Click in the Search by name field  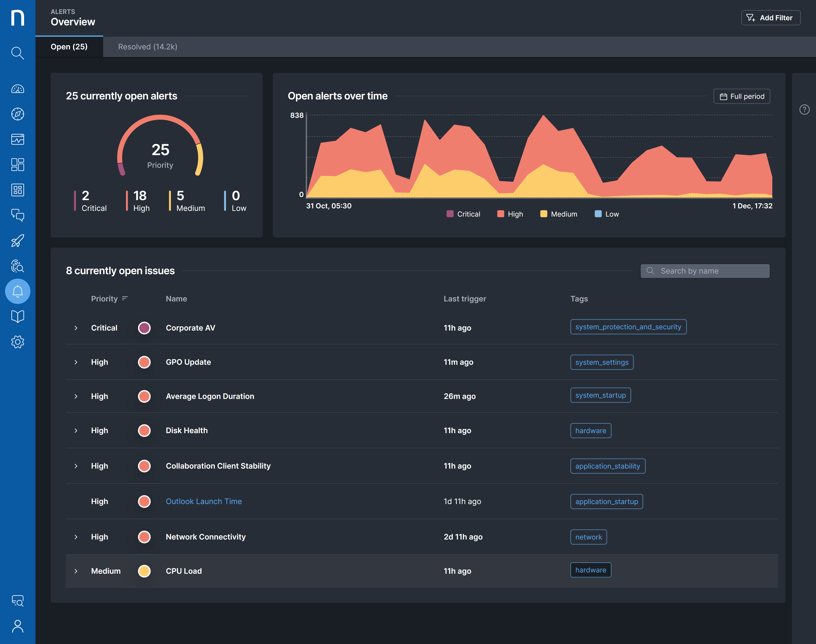click(x=704, y=271)
